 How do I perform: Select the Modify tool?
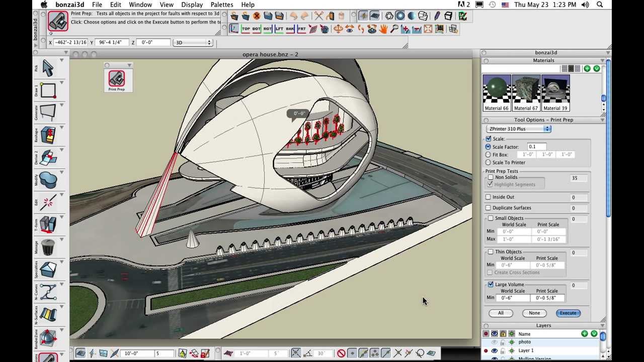pyautogui.click(x=48, y=179)
